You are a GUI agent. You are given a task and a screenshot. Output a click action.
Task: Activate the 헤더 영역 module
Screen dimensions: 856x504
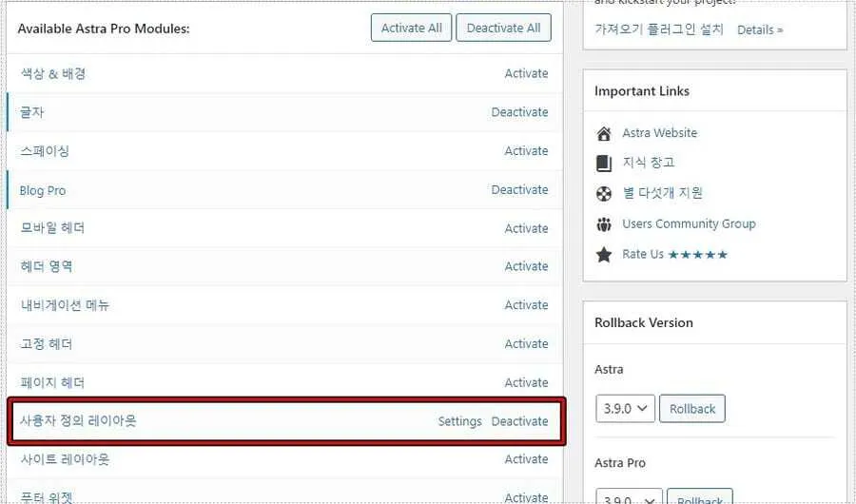tap(526, 266)
